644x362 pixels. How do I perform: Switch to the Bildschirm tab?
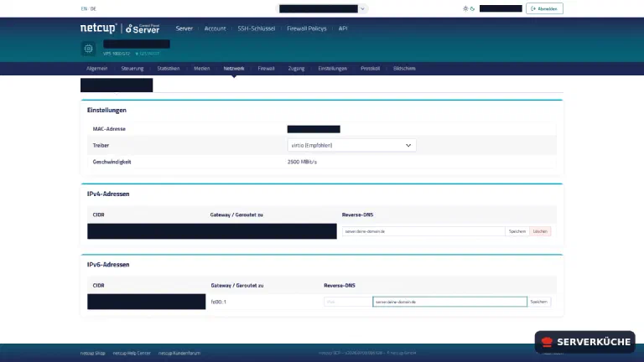(404, 69)
